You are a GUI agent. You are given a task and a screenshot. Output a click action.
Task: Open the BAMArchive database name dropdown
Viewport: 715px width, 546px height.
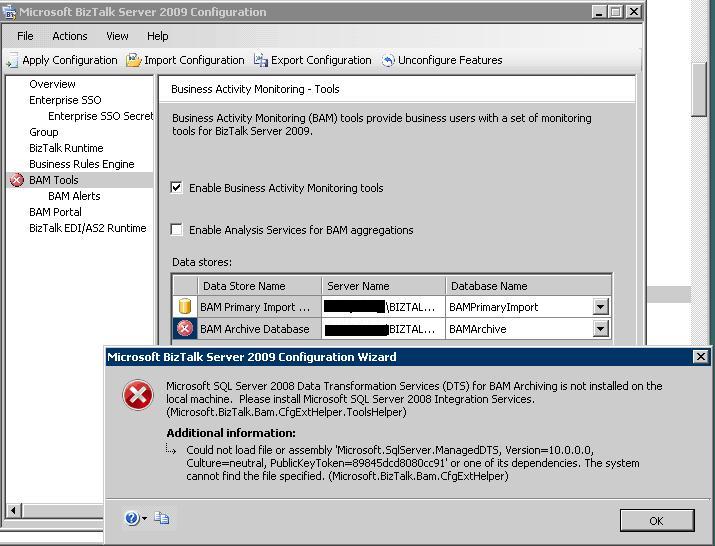click(601, 329)
